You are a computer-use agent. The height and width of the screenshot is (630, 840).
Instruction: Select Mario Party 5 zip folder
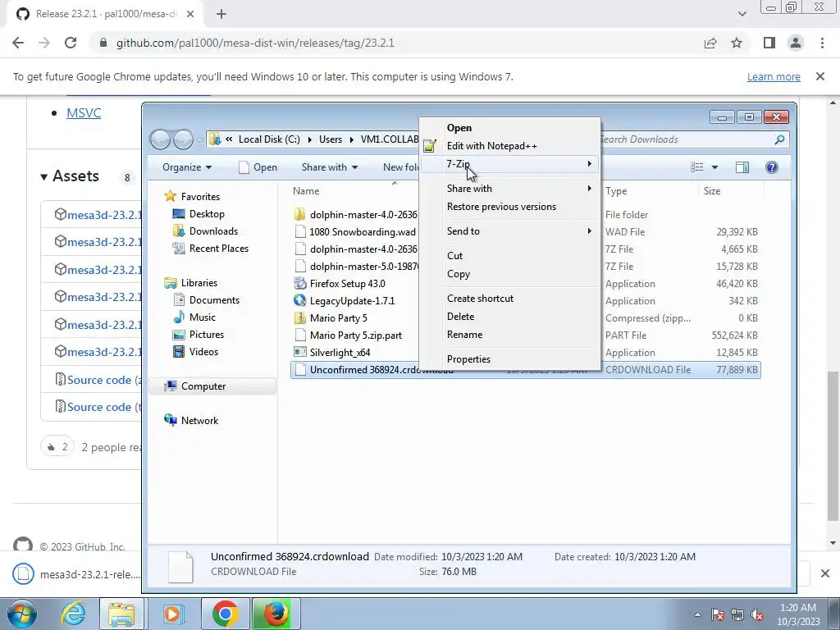click(x=339, y=317)
